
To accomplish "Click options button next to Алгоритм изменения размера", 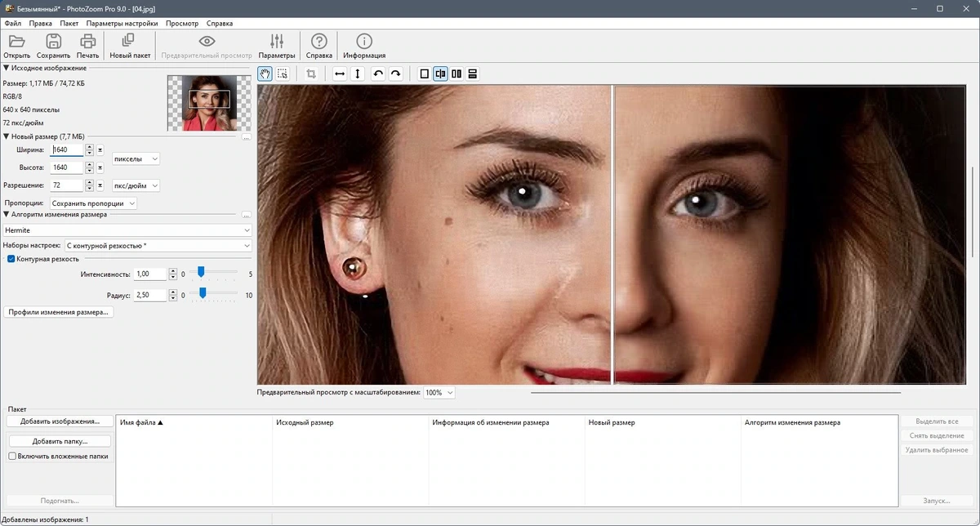I will pyautogui.click(x=247, y=215).
